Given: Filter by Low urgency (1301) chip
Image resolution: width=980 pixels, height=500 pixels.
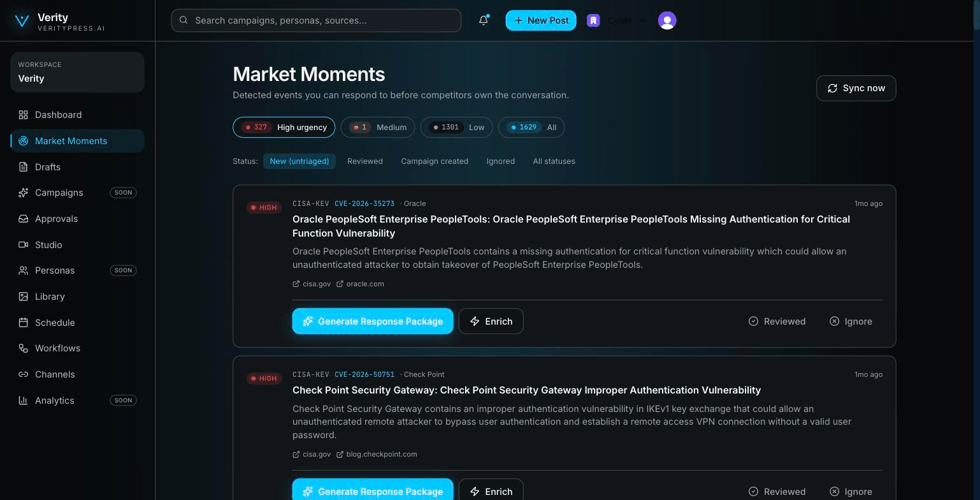Looking at the screenshot, I should click(x=456, y=128).
